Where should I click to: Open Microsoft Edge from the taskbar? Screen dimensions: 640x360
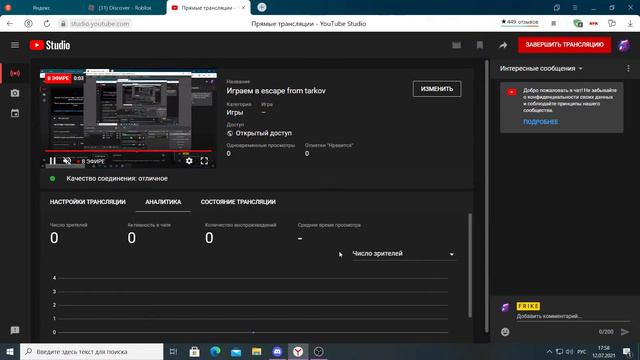coord(215,351)
